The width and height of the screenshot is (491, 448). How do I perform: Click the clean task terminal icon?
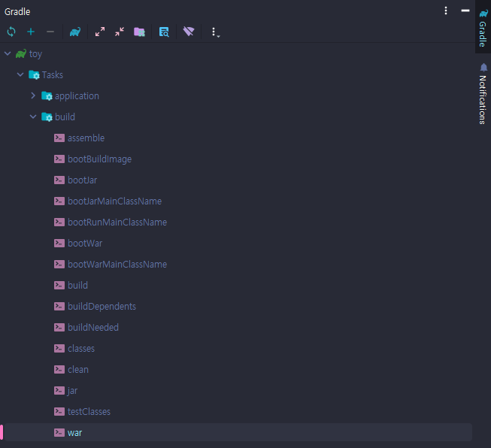click(x=59, y=369)
